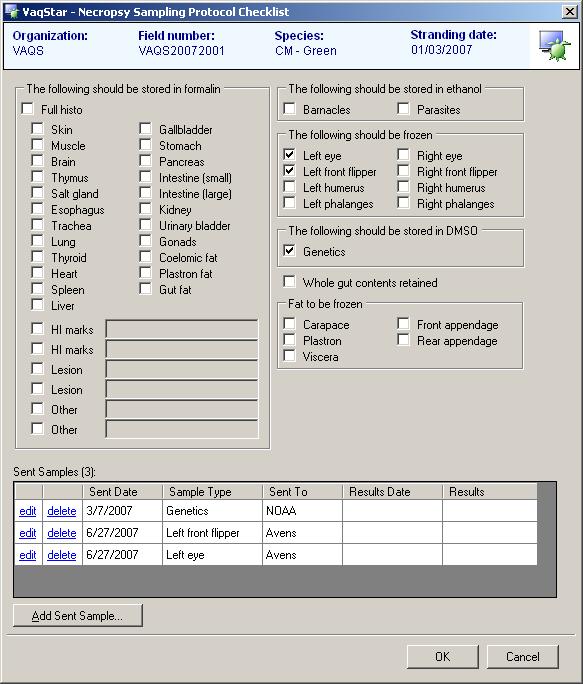583x684 pixels.
Task: Click the first HI marks text field
Action: [x=182, y=329]
